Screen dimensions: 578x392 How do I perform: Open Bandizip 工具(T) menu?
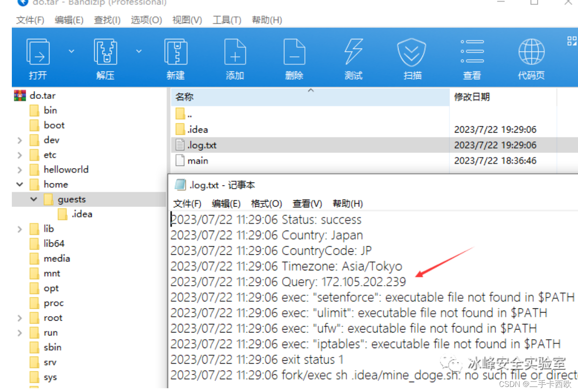227,20
